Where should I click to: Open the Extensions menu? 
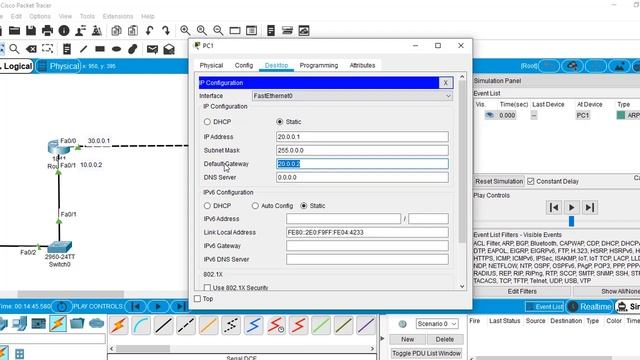118,16
